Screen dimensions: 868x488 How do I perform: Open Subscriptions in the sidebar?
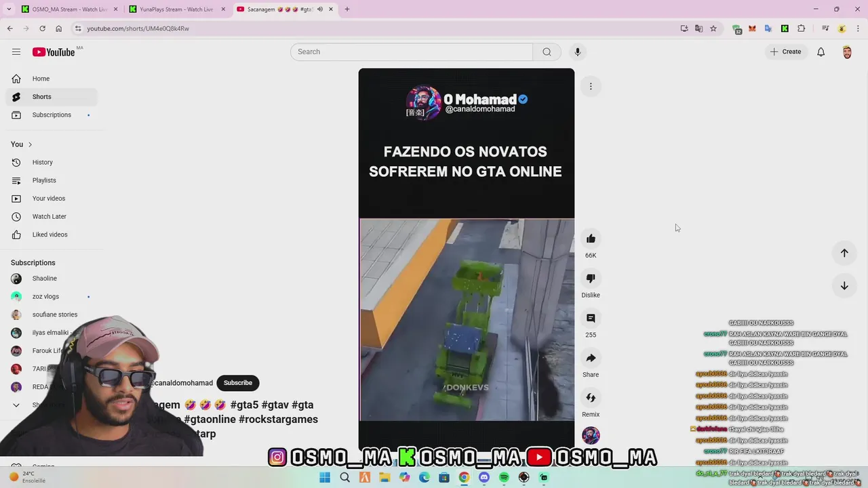(x=52, y=115)
